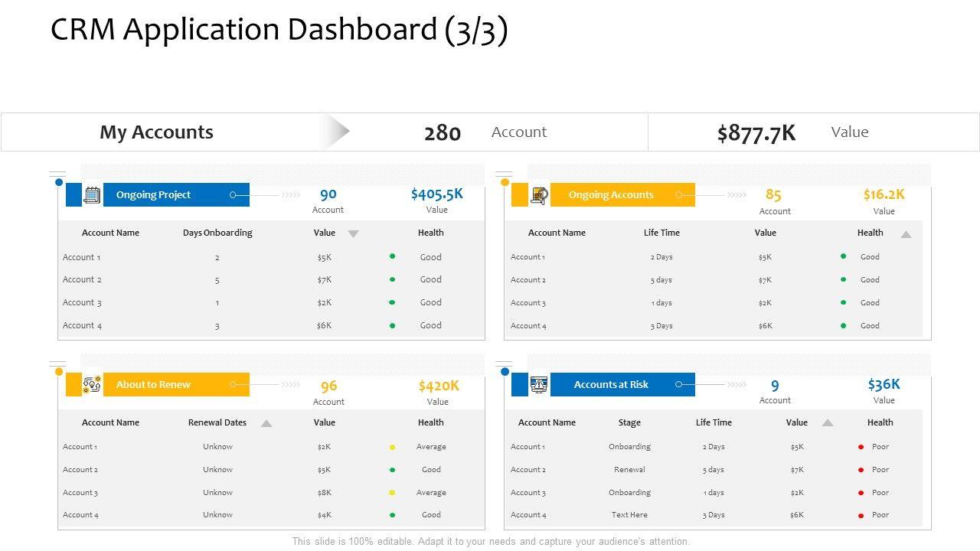The image size is (980, 551).
Task: Click the $877.7K total value figure
Action: 756,133
